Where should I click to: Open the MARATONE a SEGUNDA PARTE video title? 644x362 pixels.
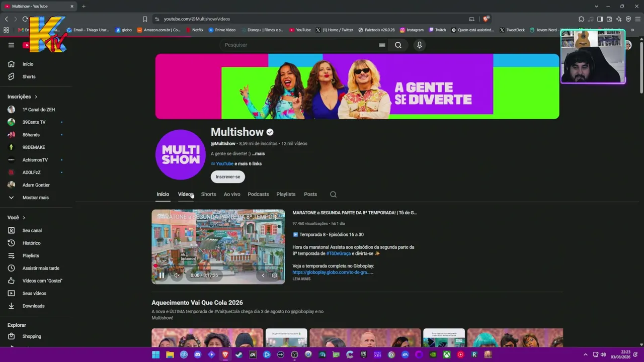tap(355, 213)
